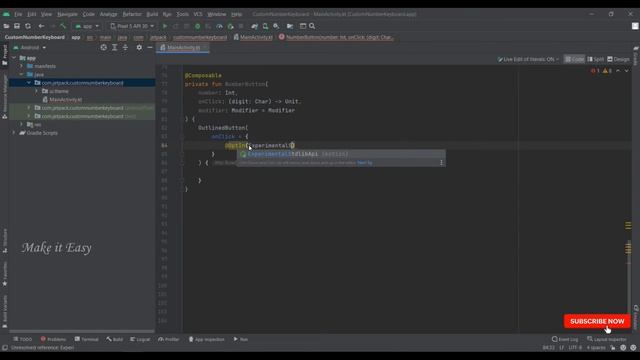Select the MainActivity.kt editor tab
This screenshot has width=640, height=360.
[183, 48]
